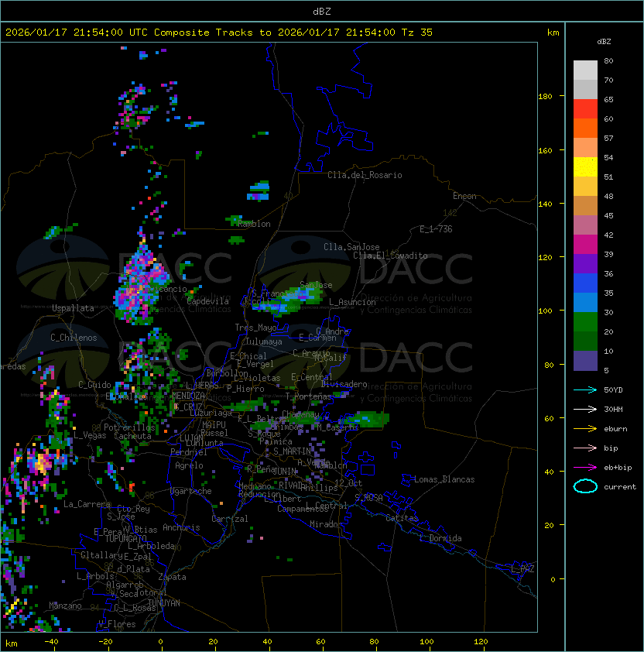This screenshot has width=644, height=652.
Task: Click the 'Manzano' place label
Action: coord(65,606)
